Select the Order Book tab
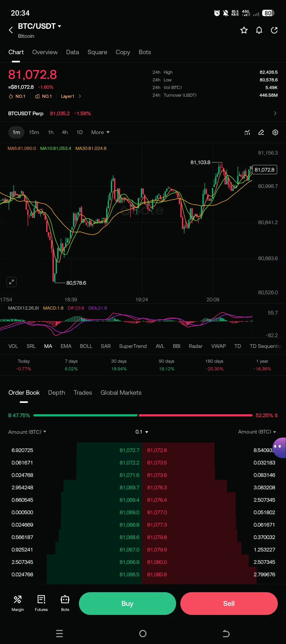 click(24, 393)
